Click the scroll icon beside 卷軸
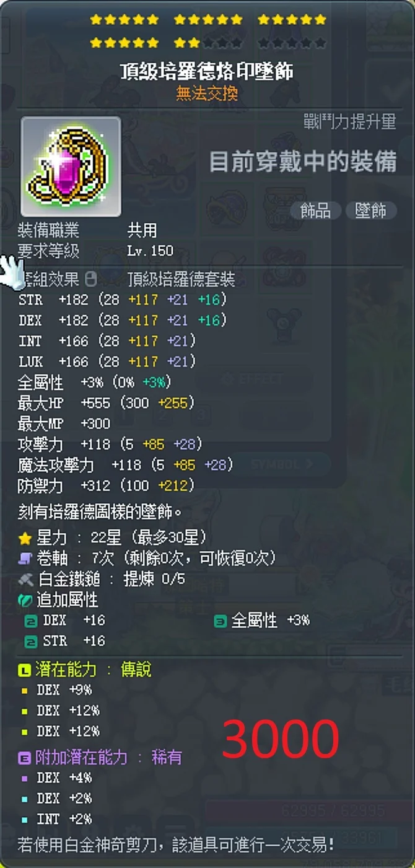The height and width of the screenshot is (868, 415). pyautogui.click(x=25, y=559)
